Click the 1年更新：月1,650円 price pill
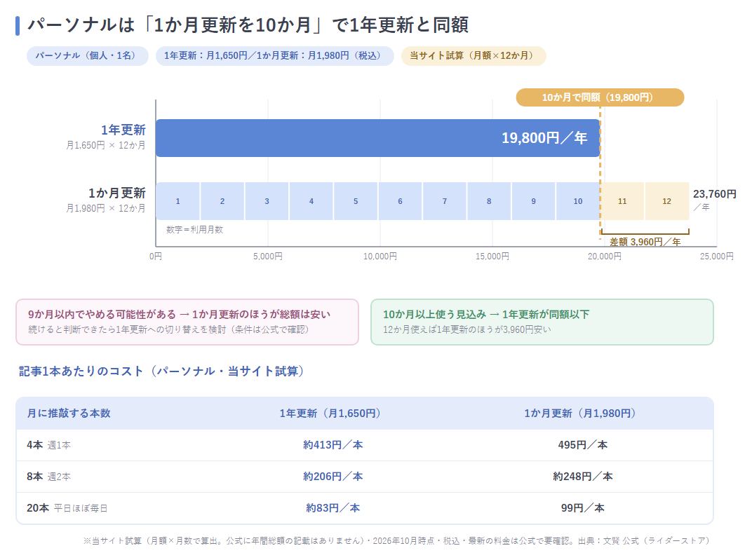This screenshot has width=752, height=560. click(x=275, y=56)
